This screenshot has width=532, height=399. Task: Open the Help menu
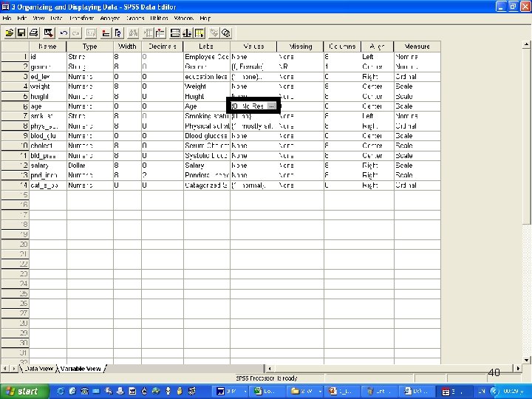coord(205,18)
